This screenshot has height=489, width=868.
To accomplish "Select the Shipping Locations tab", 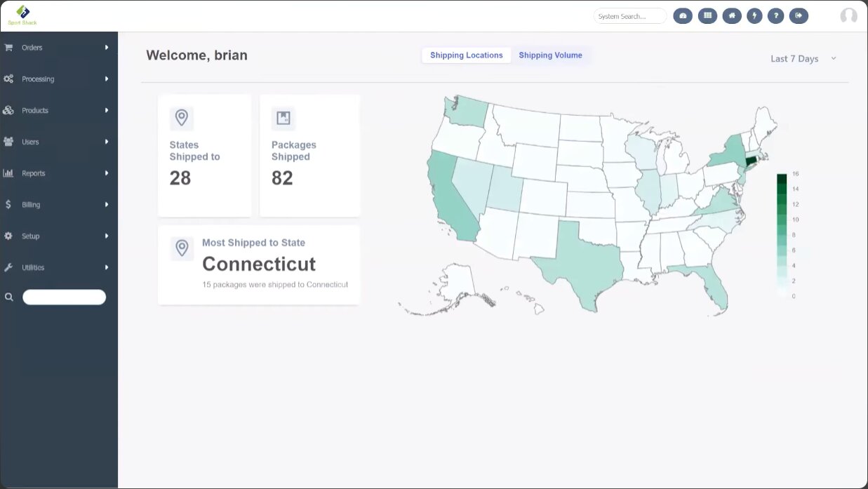I will tap(467, 55).
